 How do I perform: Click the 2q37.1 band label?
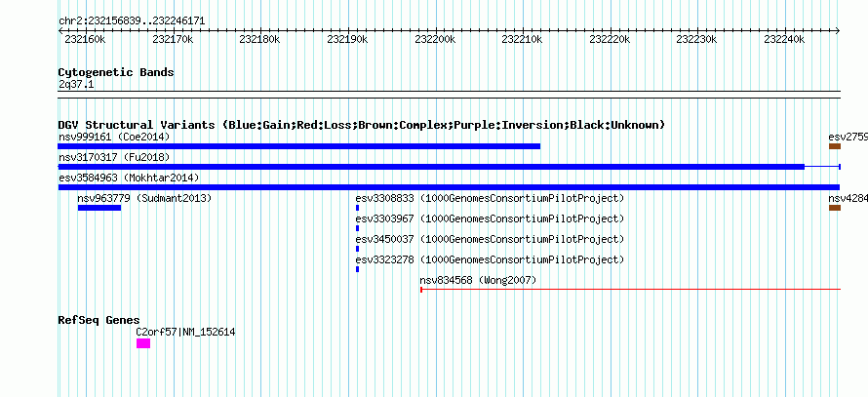(76, 84)
